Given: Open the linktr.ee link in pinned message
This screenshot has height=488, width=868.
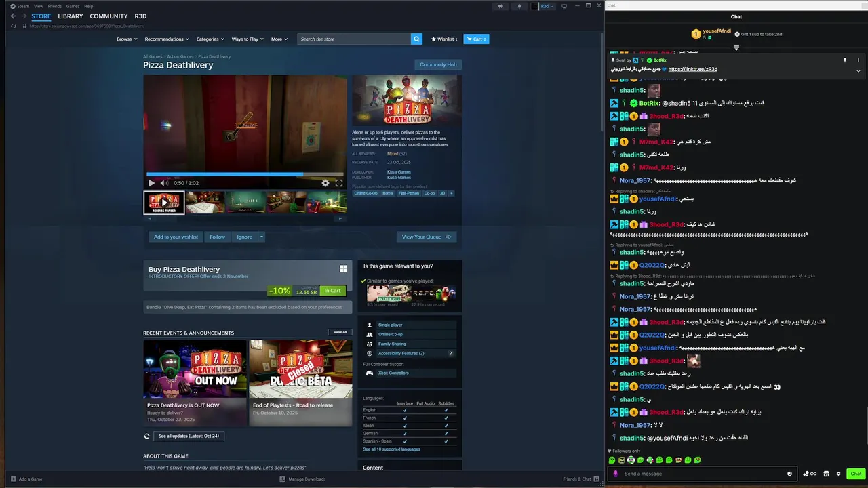Looking at the screenshot, I should (692, 69).
